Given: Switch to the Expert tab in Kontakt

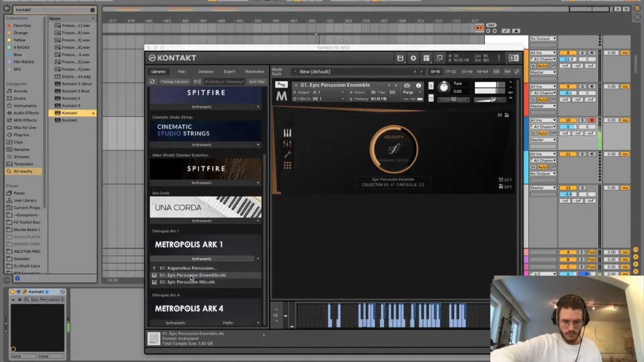Looking at the screenshot, I should (x=229, y=72).
